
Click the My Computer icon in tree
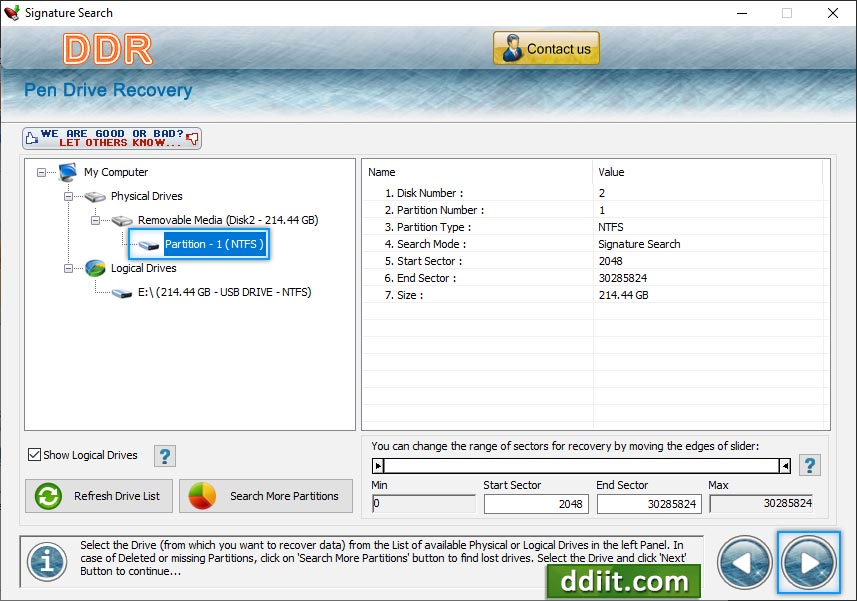click(68, 172)
